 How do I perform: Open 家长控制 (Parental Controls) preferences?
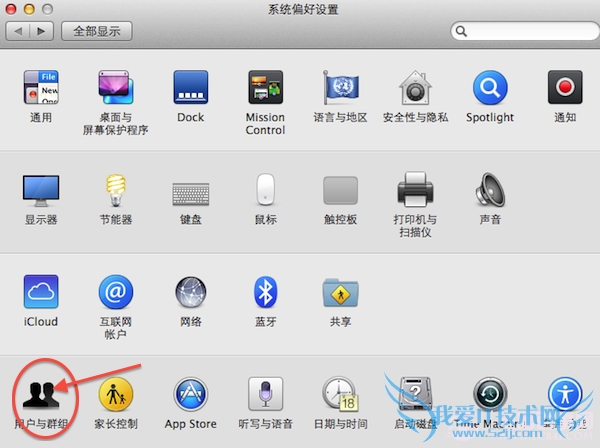116,394
